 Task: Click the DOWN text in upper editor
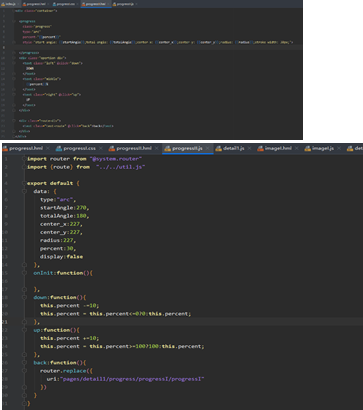click(x=30, y=68)
